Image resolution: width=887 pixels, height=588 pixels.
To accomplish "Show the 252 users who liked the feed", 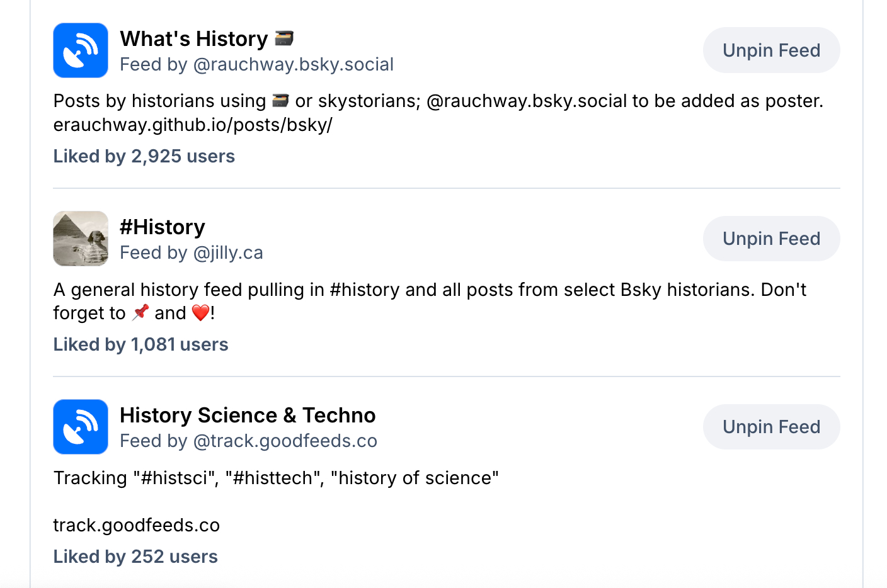I will tap(135, 557).
